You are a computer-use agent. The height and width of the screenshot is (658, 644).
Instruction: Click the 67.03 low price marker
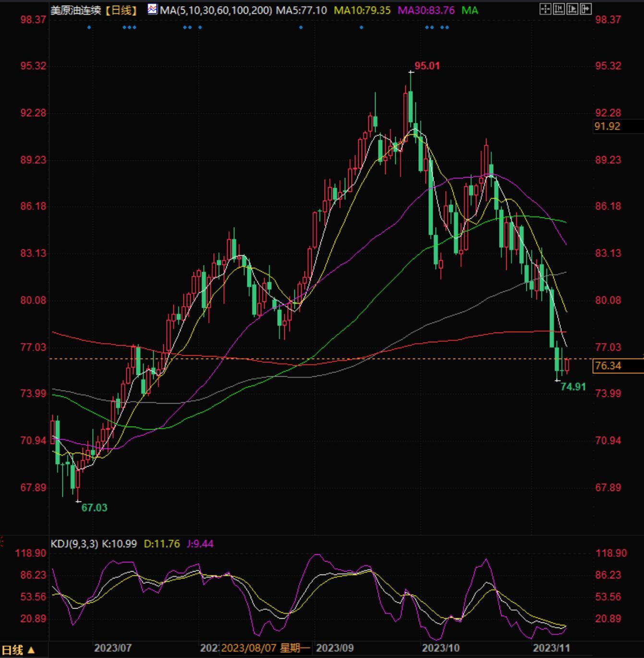tap(95, 508)
